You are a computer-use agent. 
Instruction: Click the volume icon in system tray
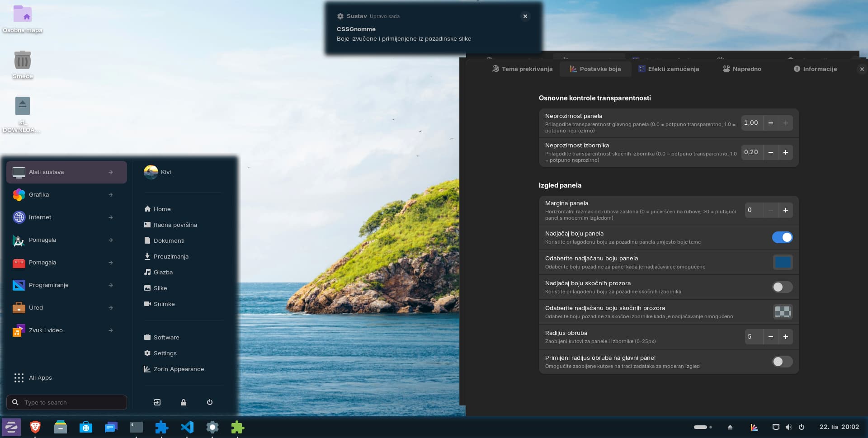click(x=788, y=427)
